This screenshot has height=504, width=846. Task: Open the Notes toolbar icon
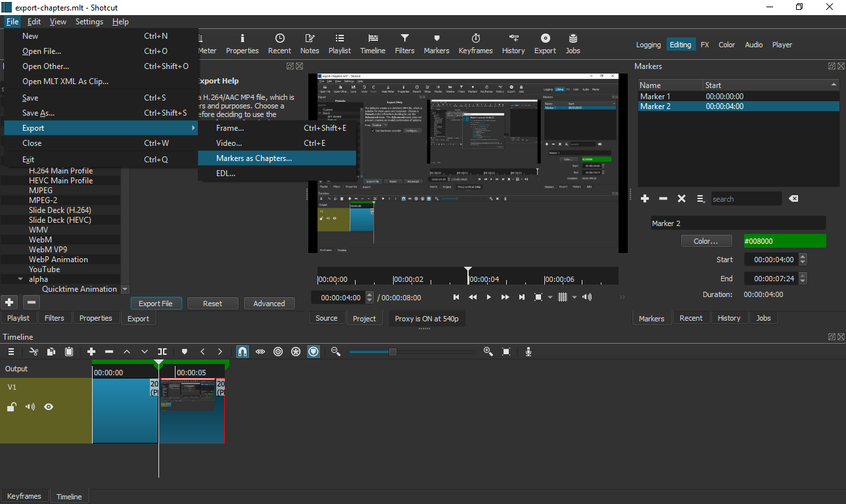click(x=310, y=43)
